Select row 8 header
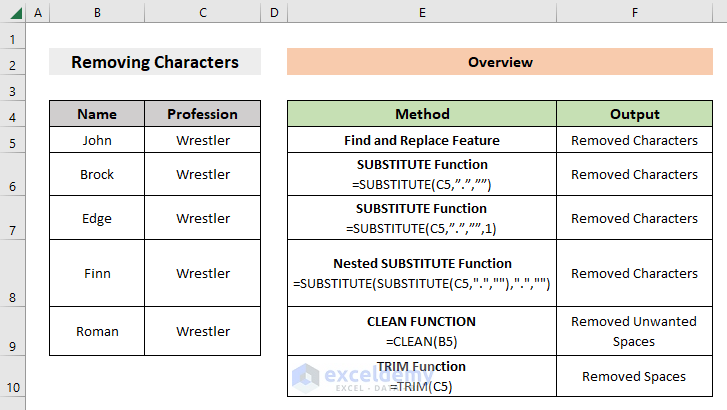 click(12, 298)
